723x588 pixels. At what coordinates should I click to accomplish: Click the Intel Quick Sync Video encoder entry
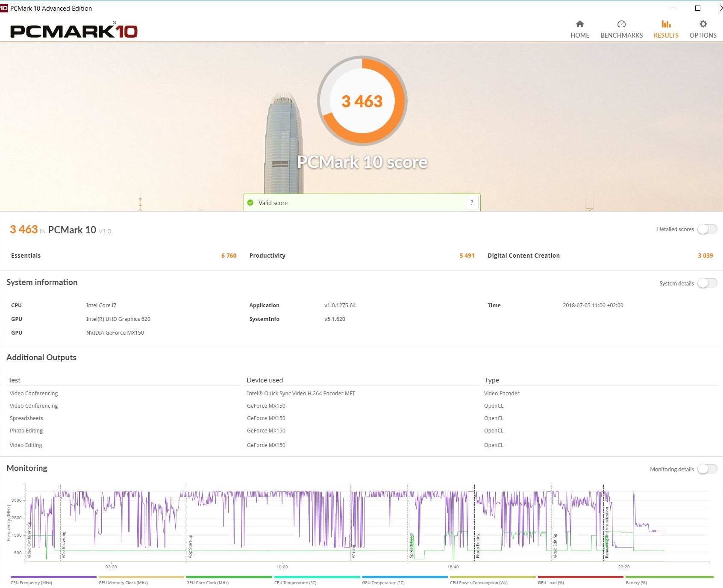[301, 394]
